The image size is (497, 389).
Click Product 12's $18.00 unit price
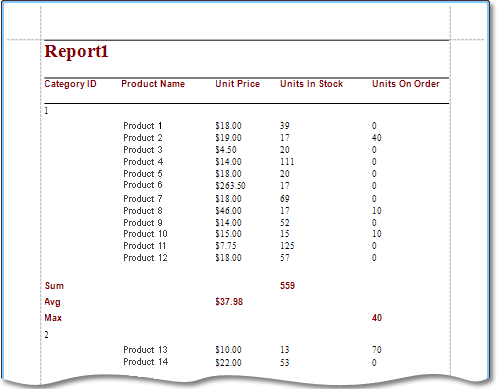point(228,258)
